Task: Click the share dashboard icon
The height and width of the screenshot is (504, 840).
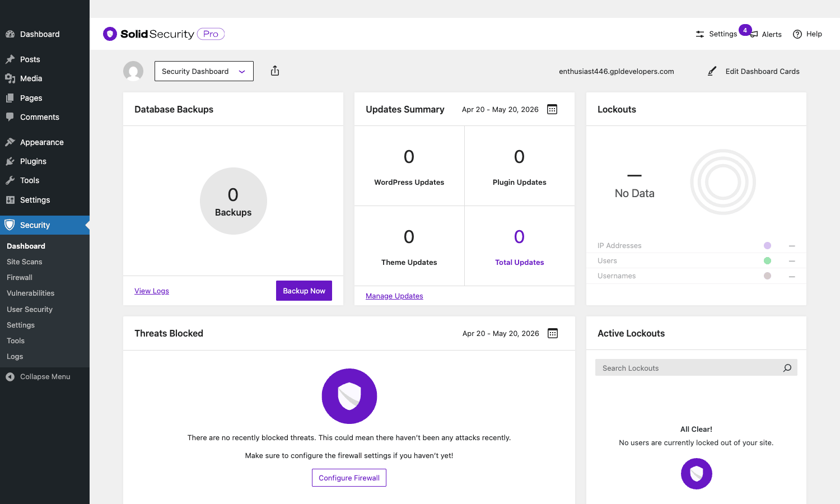Action: tap(275, 71)
